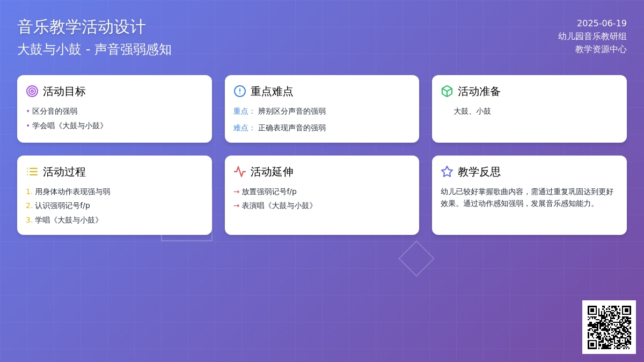Screen dimensions: 644x362
Task: Click the 活动准备 card heading
Action: click(479, 91)
